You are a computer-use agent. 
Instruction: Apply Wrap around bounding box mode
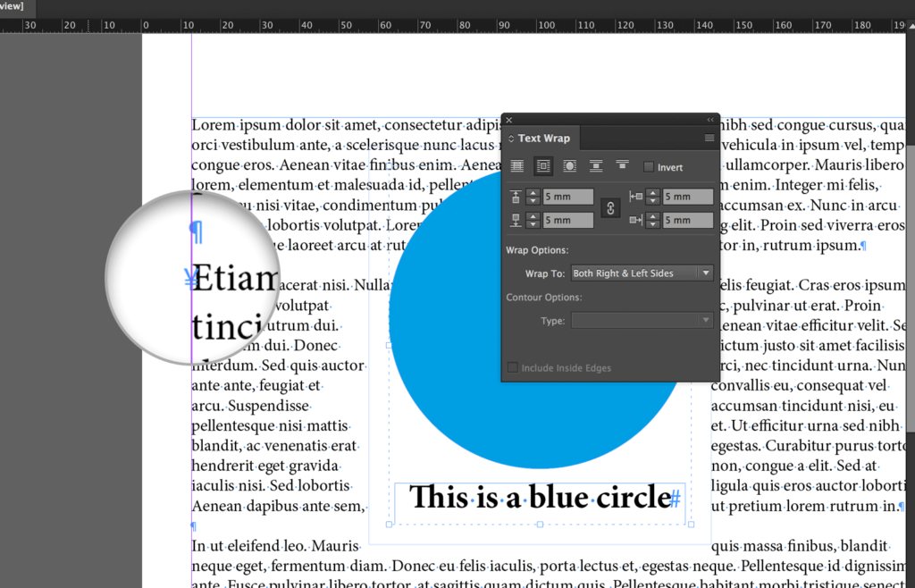[543, 166]
